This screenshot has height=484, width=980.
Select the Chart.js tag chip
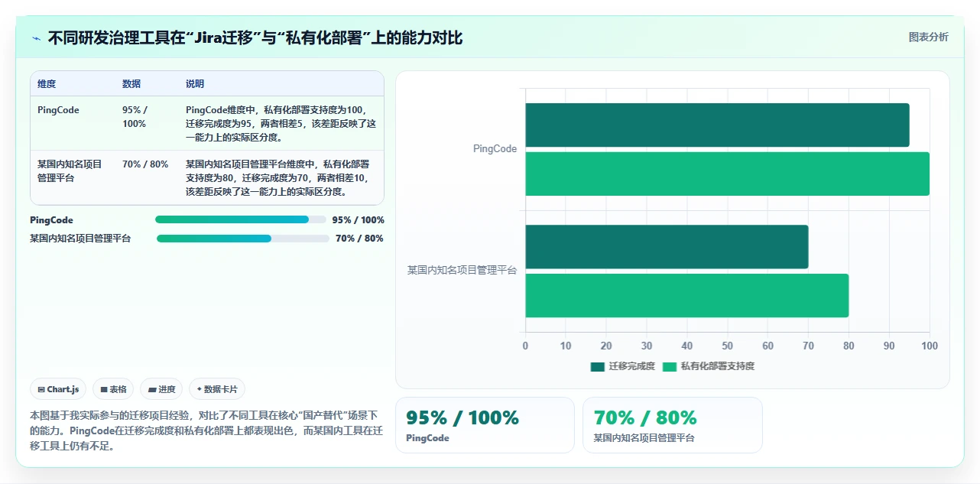coord(59,389)
